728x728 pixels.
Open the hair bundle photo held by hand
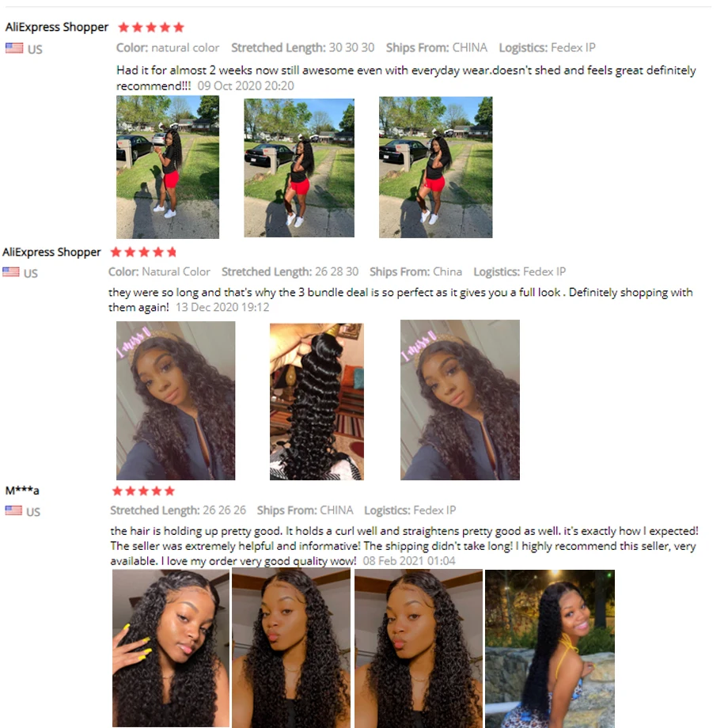coord(317,402)
